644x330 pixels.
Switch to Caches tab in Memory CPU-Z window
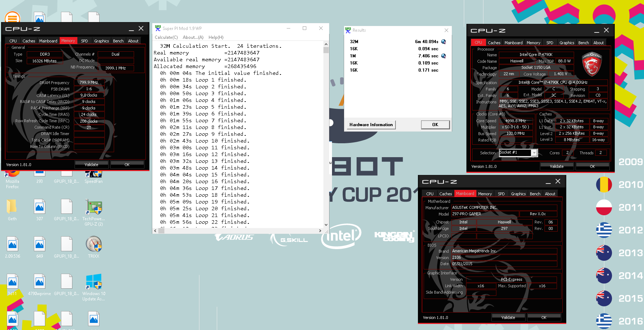coord(29,41)
